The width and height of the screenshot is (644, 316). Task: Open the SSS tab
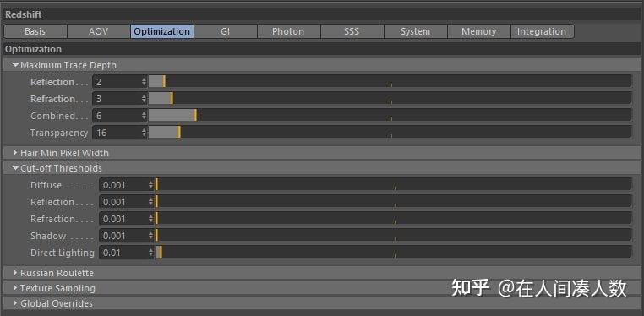pyautogui.click(x=352, y=31)
